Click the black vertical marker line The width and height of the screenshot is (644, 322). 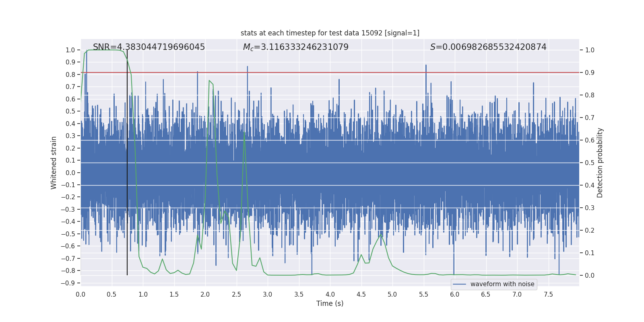(x=127, y=163)
